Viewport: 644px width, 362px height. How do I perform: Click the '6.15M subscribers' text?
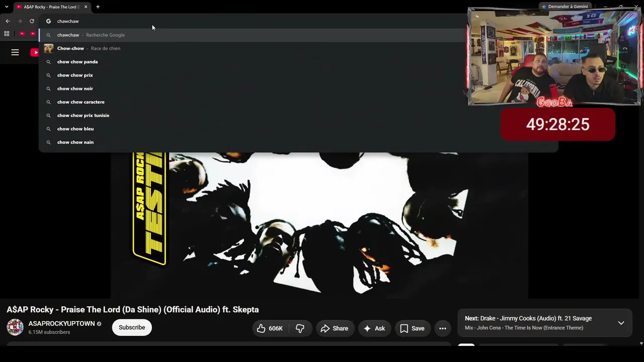coord(49,332)
